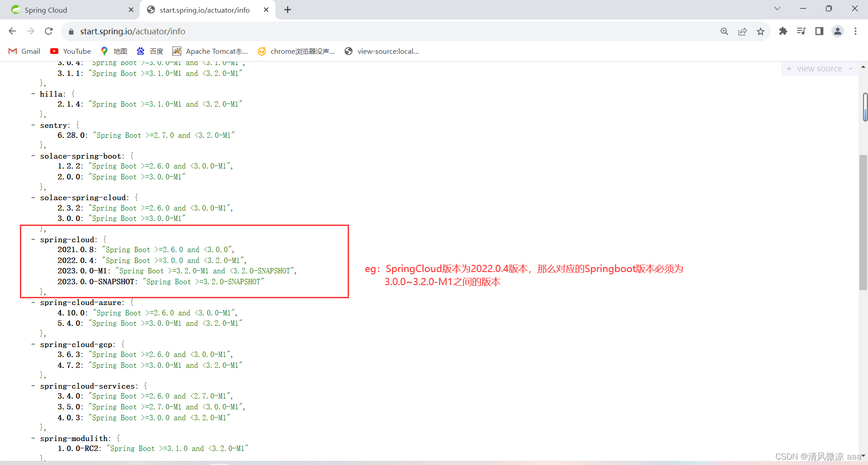
Task: Go forward with the arrow button
Action: (30, 31)
